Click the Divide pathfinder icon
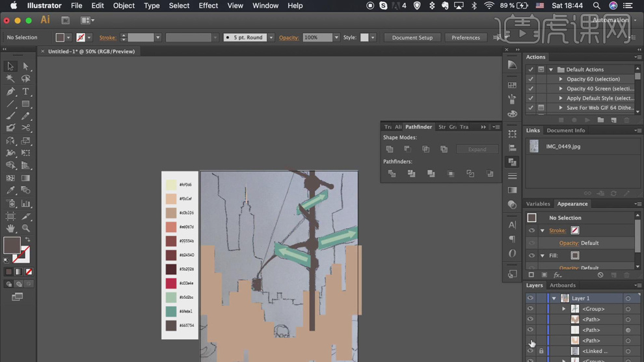644x362 pixels. (x=392, y=174)
